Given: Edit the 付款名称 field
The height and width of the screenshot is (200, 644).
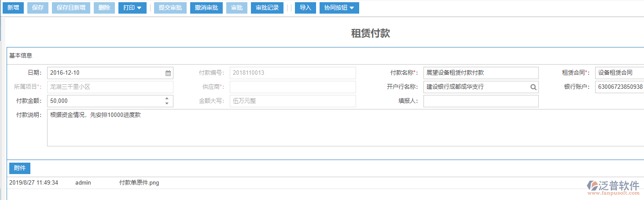Looking at the screenshot, I should click(481, 73).
